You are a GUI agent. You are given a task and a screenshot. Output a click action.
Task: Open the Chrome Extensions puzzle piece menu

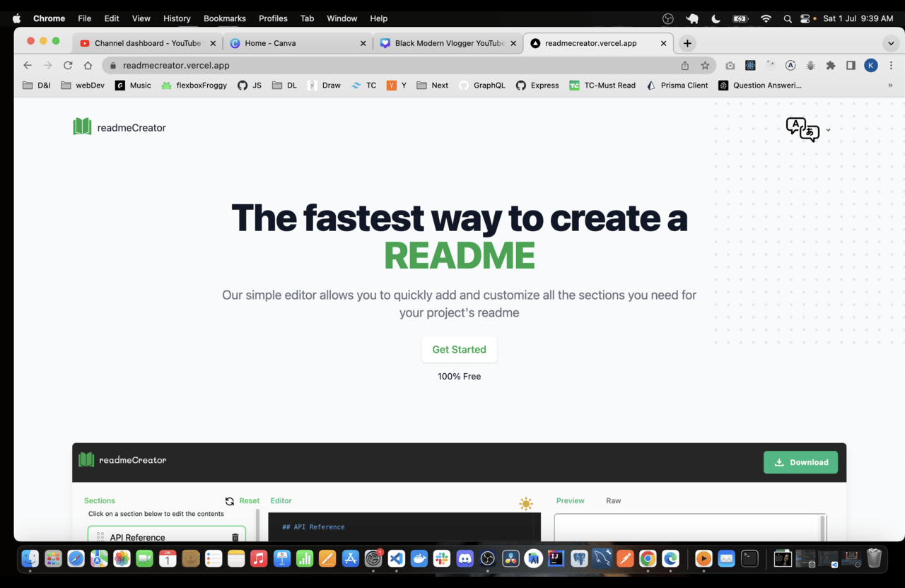(x=831, y=65)
